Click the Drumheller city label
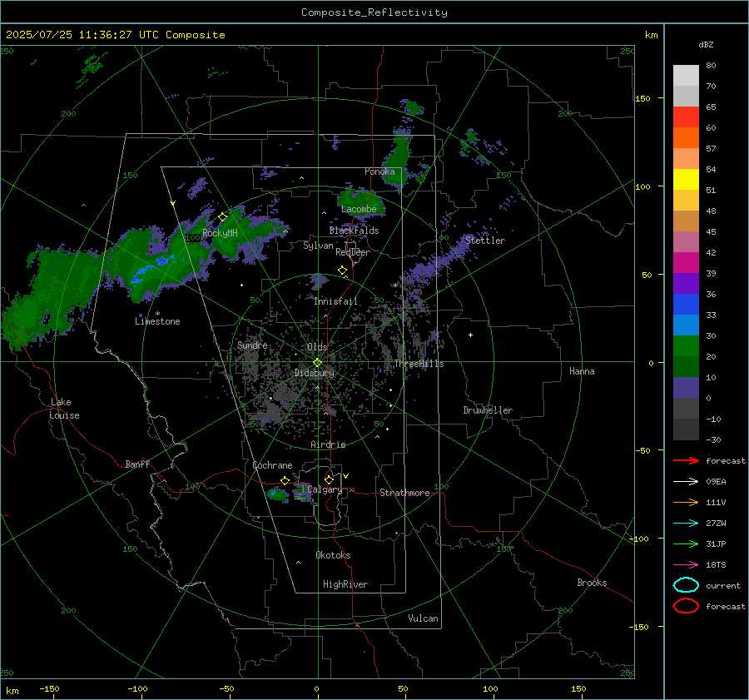This screenshot has width=749, height=700. 488,410
